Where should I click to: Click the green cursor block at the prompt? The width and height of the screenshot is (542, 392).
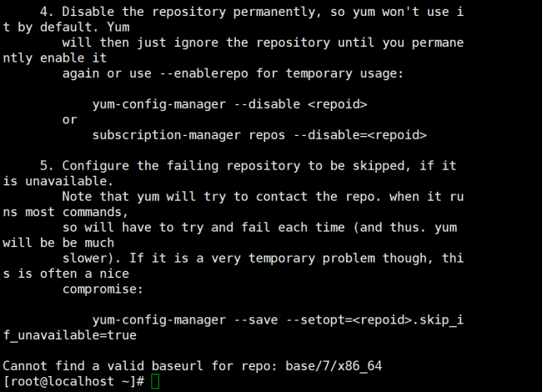pyautogui.click(x=155, y=382)
